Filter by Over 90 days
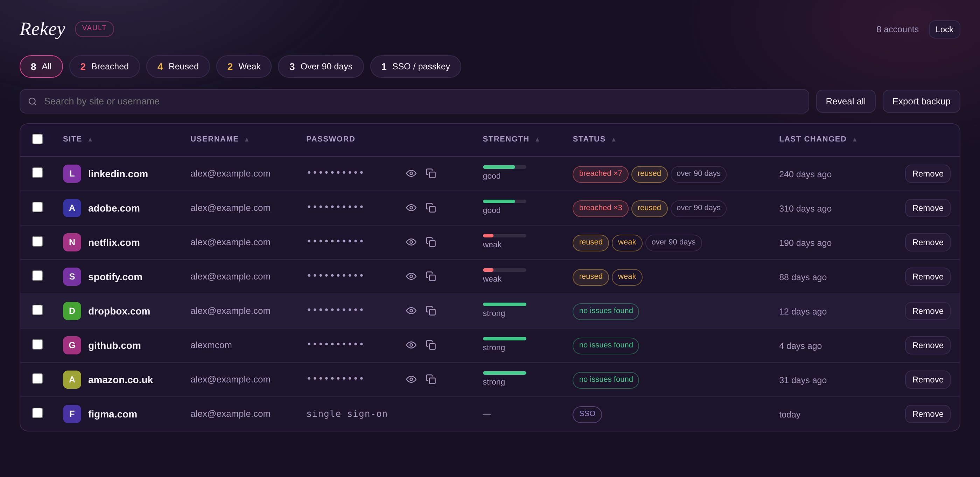 tap(320, 67)
